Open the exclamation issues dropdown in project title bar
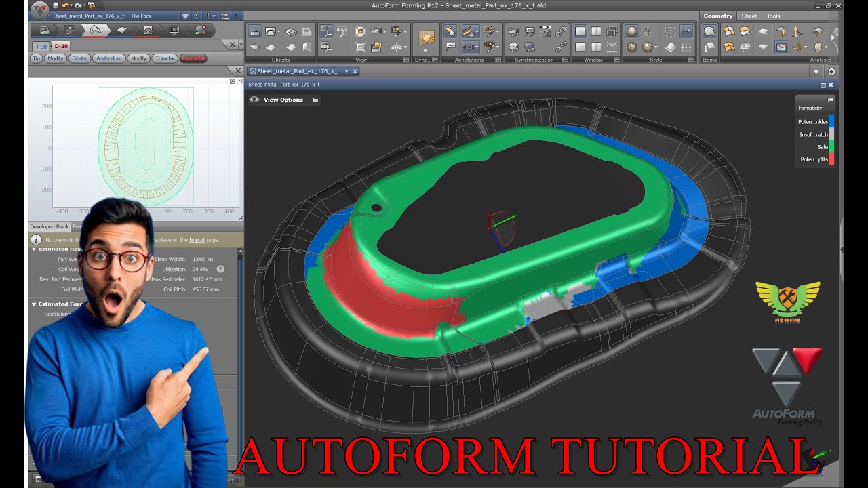Viewport: 868px width, 488px height. [x=213, y=16]
